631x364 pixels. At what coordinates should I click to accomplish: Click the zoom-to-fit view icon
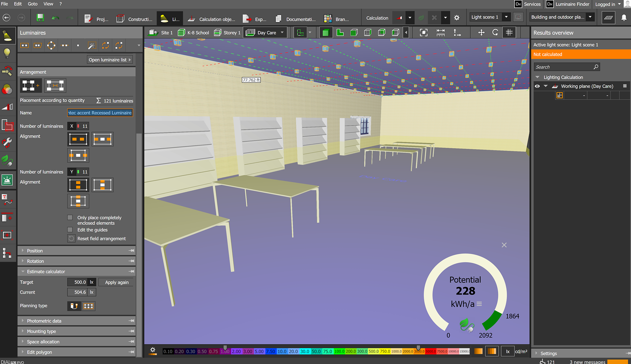(x=424, y=32)
